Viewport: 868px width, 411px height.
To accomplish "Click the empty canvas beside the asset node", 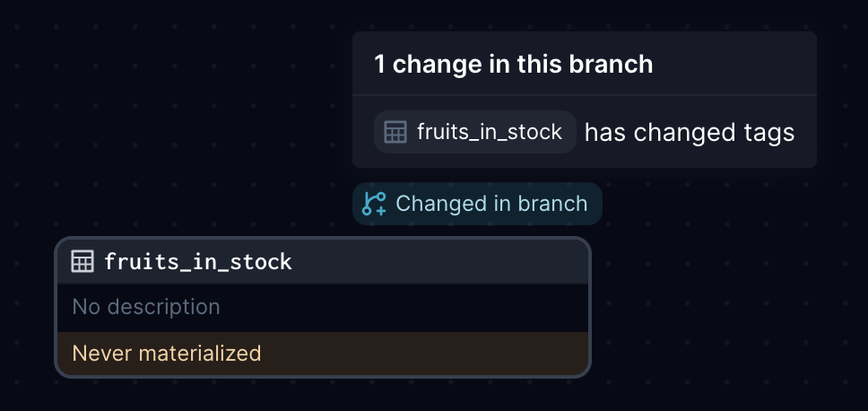I will 717,305.
